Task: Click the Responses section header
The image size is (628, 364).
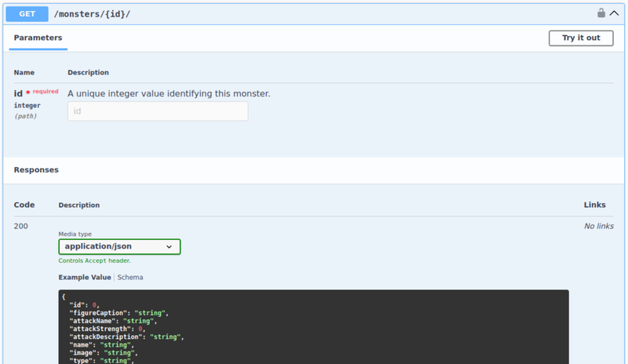Action: point(36,169)
